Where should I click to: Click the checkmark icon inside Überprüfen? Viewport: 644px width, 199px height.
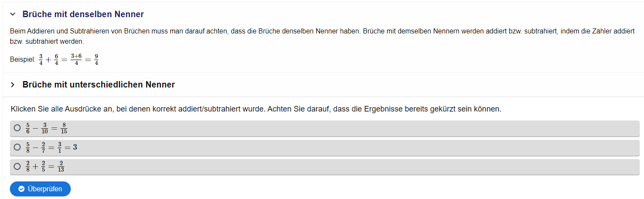pos(21,189)
